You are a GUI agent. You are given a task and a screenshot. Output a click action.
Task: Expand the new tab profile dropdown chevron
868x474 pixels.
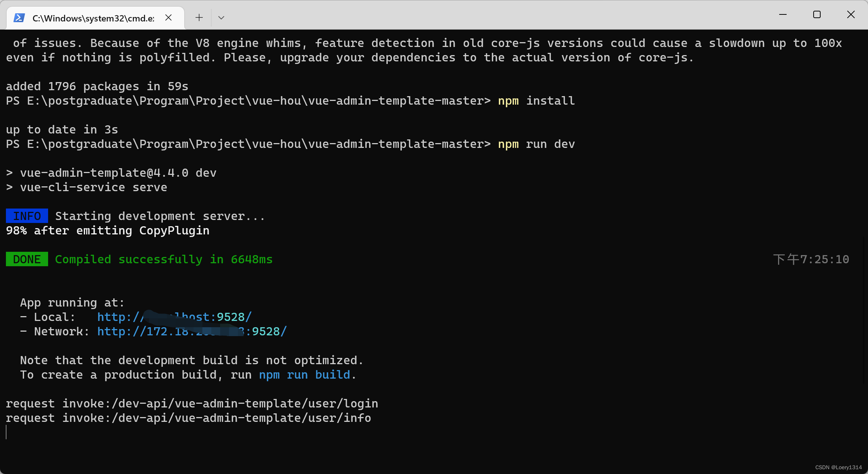pos(221,18)
